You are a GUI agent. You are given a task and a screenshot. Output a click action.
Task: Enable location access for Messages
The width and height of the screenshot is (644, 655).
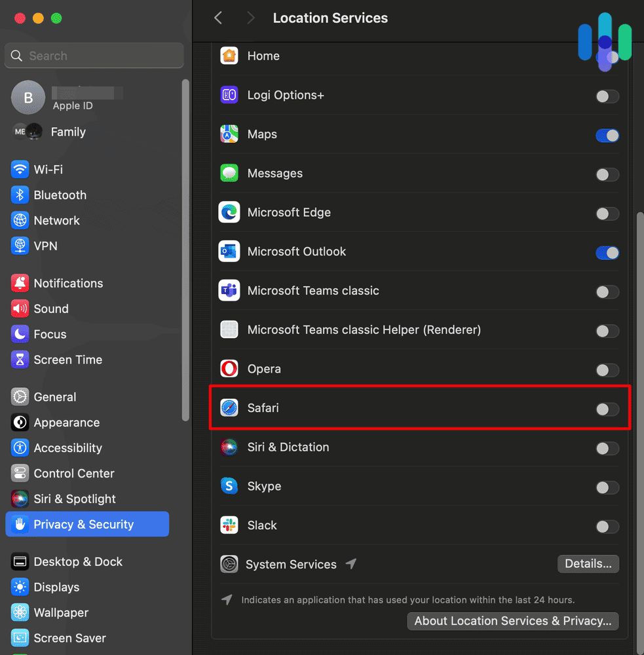(x=607, y=174)
